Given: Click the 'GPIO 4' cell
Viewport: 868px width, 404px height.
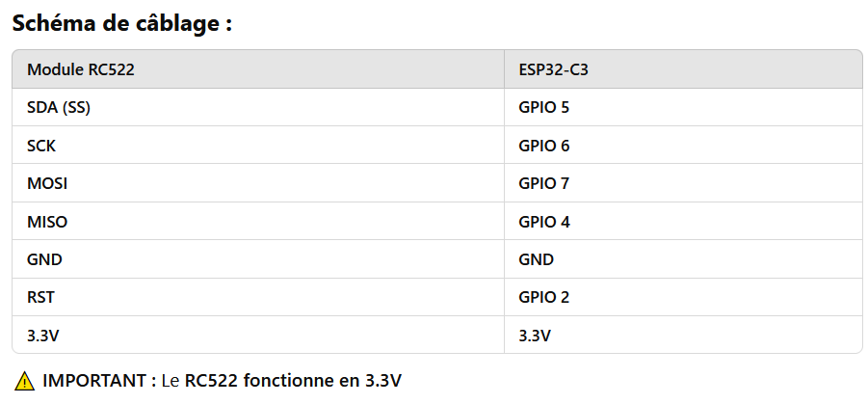Looking at the screenshot, I should tap(683, 221).
